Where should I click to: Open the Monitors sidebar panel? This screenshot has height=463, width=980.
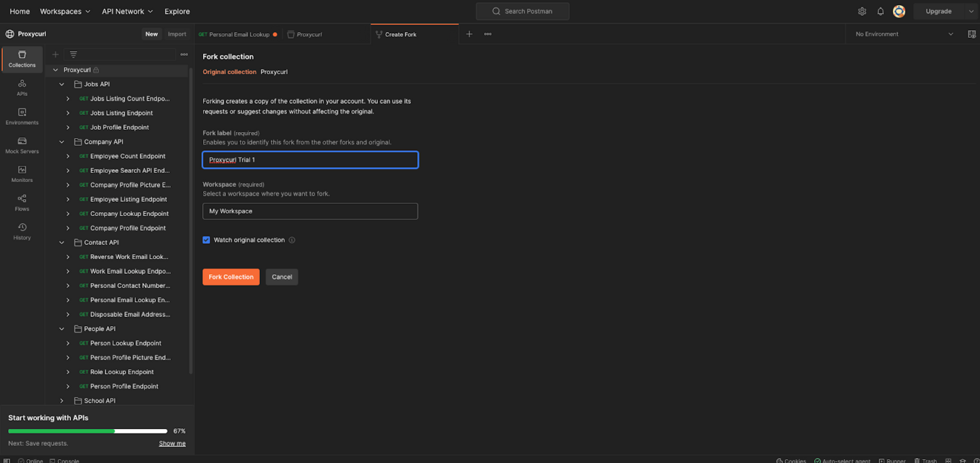(22, 174)
